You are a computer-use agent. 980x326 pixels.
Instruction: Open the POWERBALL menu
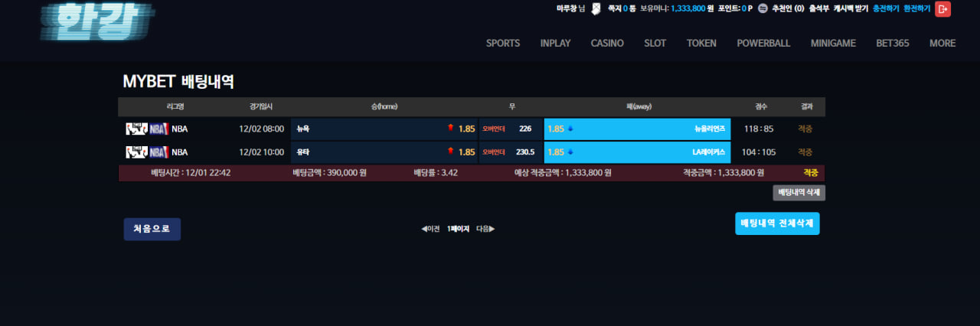pyautogui.click(x=763, y=44)
